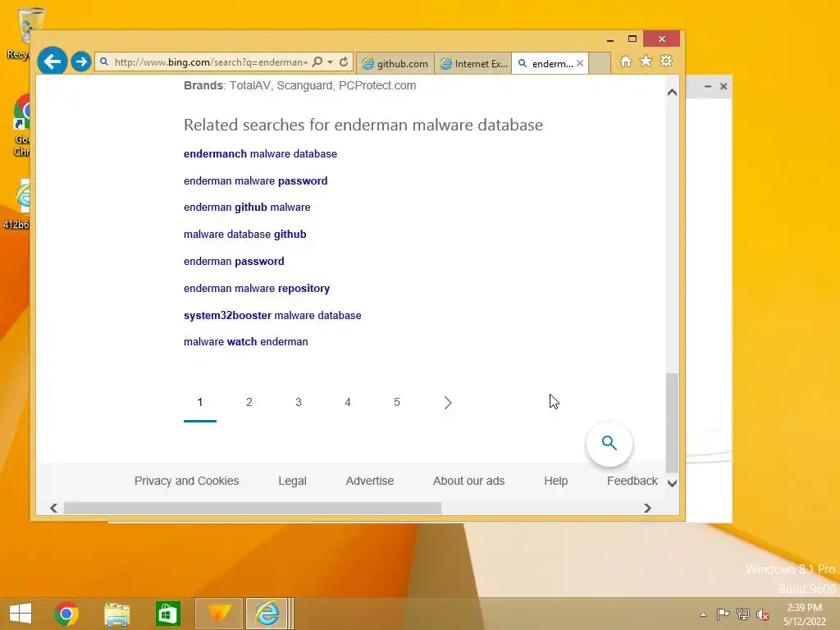Click the horizontal scrollbar right arrow
840x630 pixels.
pos(647,508)
